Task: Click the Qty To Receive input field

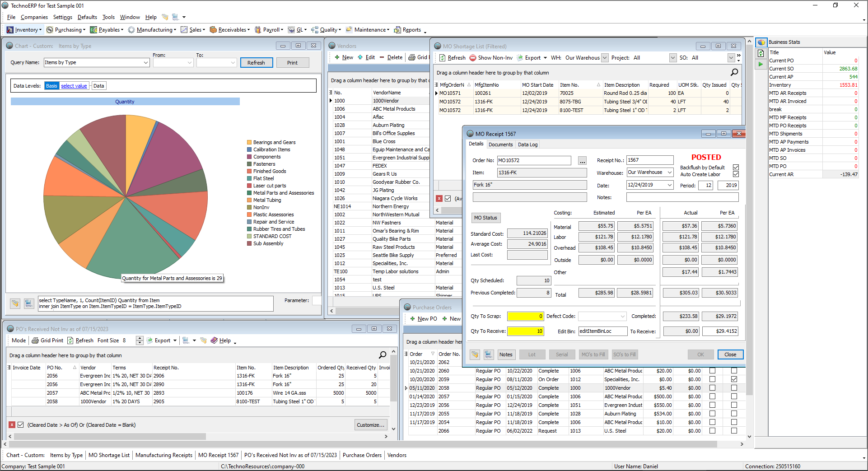Action: 525,331
